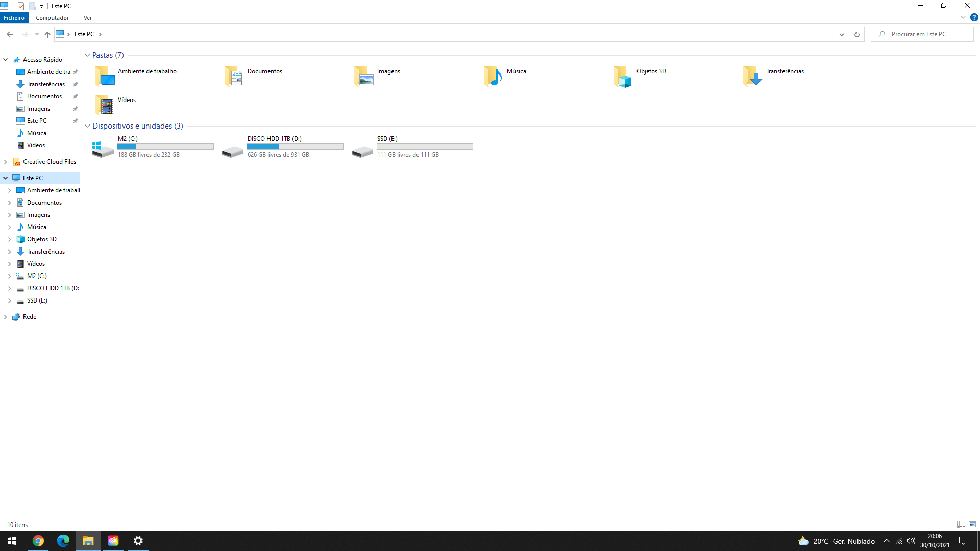
Task: Collapse the Dispositivos e unidades section
Action: [x=87, y=126]
